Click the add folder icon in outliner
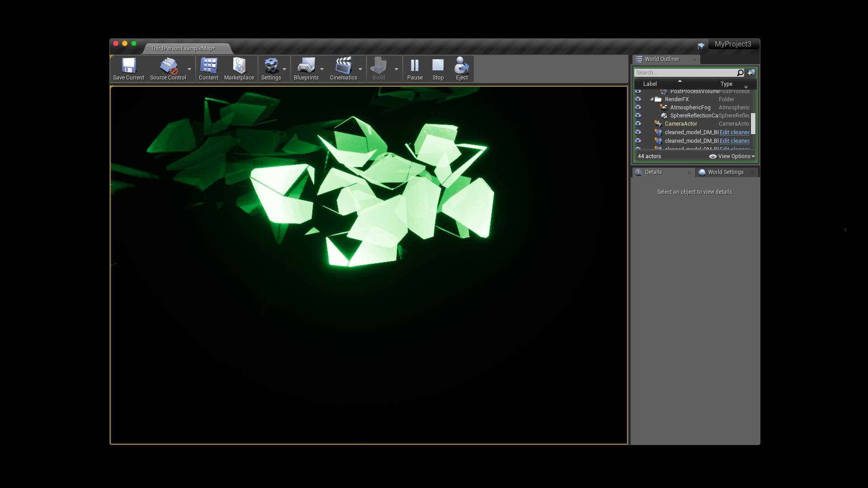The width and height of the screenshot is (868, 488). [751, 73]
